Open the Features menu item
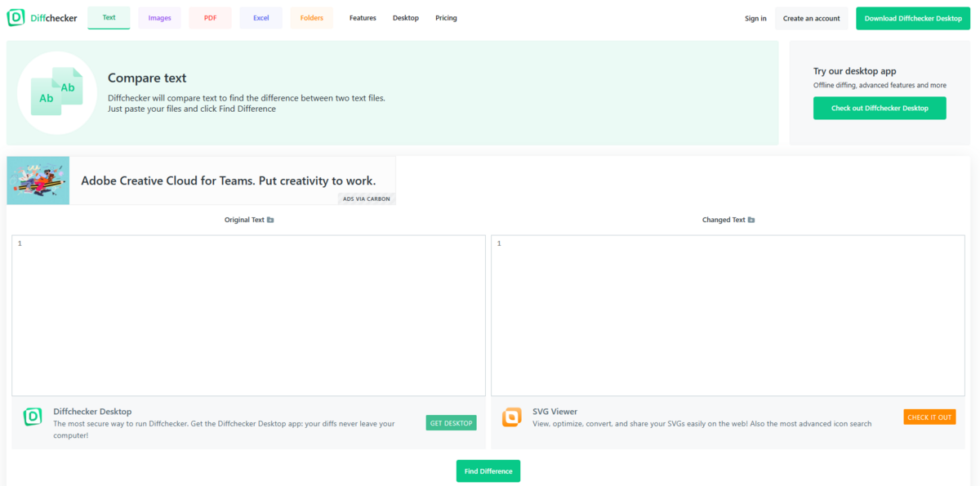 pos(363,18)
